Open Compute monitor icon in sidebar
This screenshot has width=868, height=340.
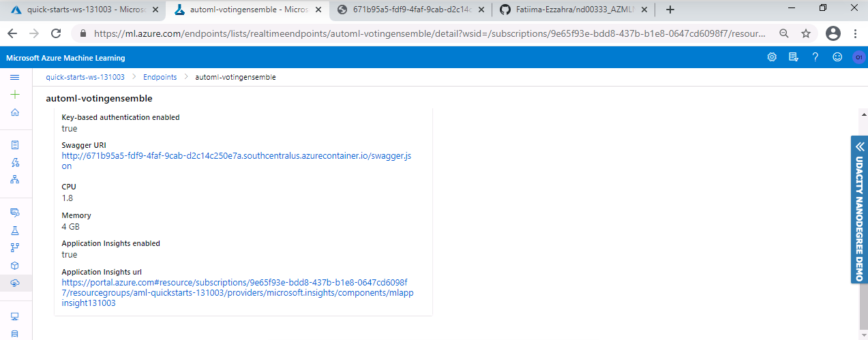click(15, 316)
